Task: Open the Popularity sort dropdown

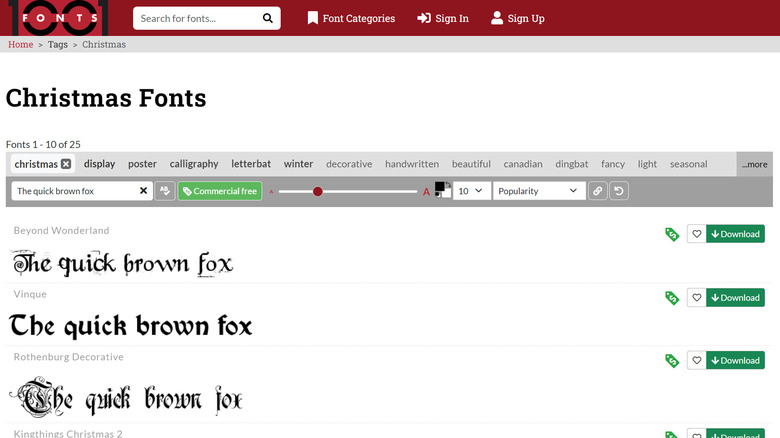Action: coord(538,191)
